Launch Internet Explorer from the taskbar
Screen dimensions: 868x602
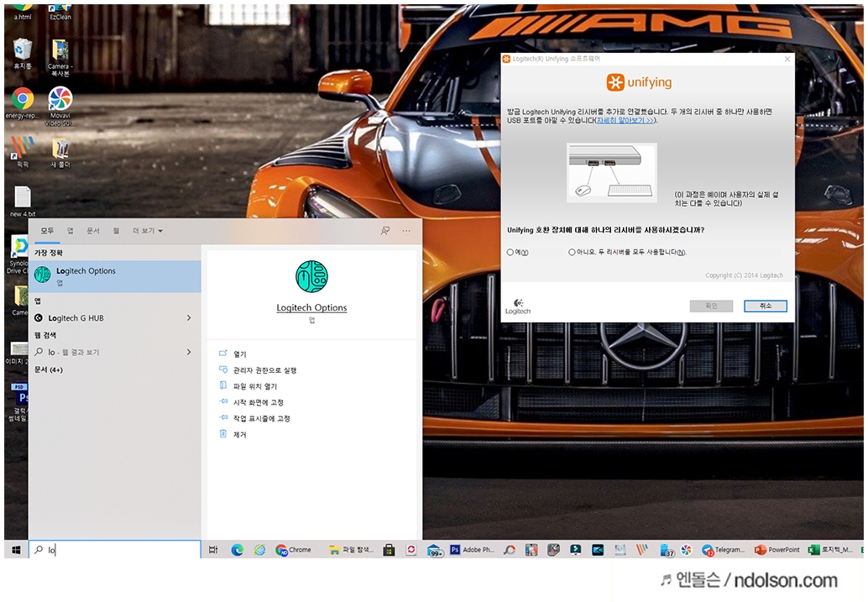259,550
